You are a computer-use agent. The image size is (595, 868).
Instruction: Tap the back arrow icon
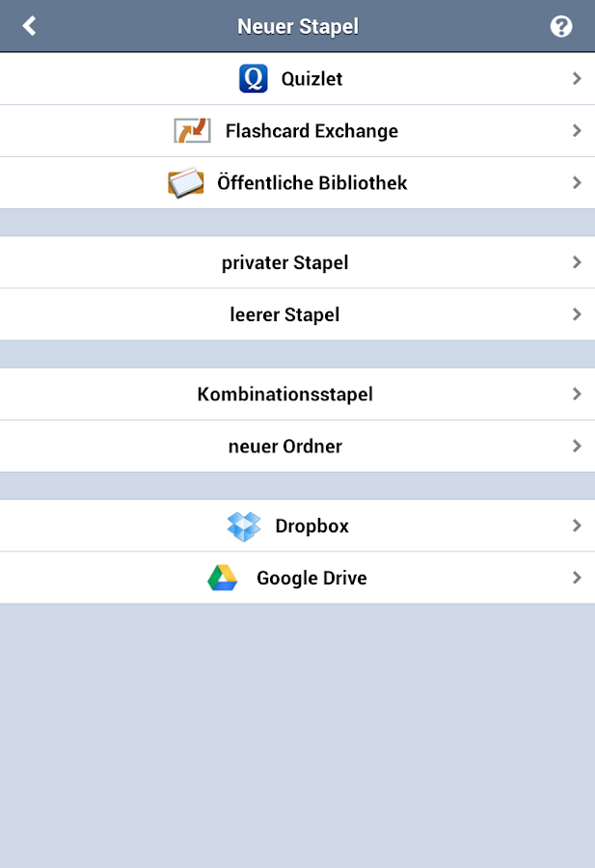click(x=29, y=26)
